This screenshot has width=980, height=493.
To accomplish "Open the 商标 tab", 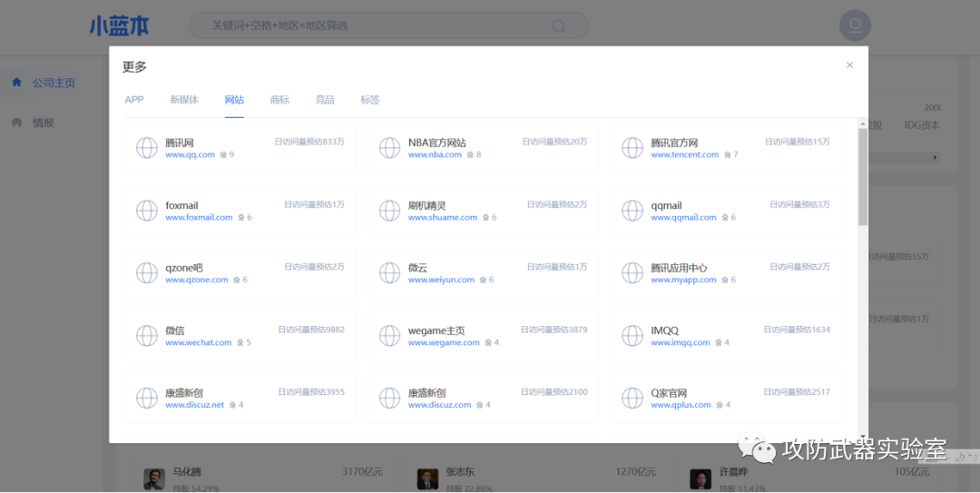I will tap(279, 100).
